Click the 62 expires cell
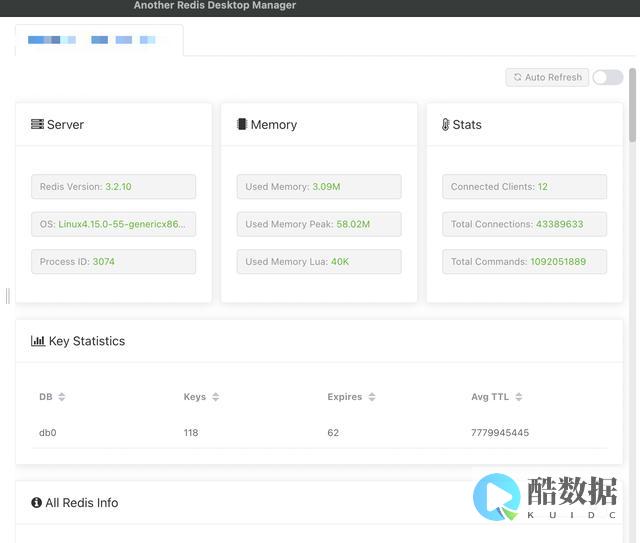This screenshot has height=543, width=640. [x=333, y=433]
